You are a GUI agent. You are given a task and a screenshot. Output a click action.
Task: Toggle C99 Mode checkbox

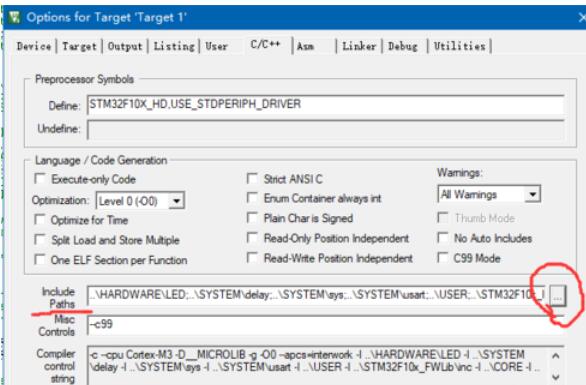click(443, 258)
